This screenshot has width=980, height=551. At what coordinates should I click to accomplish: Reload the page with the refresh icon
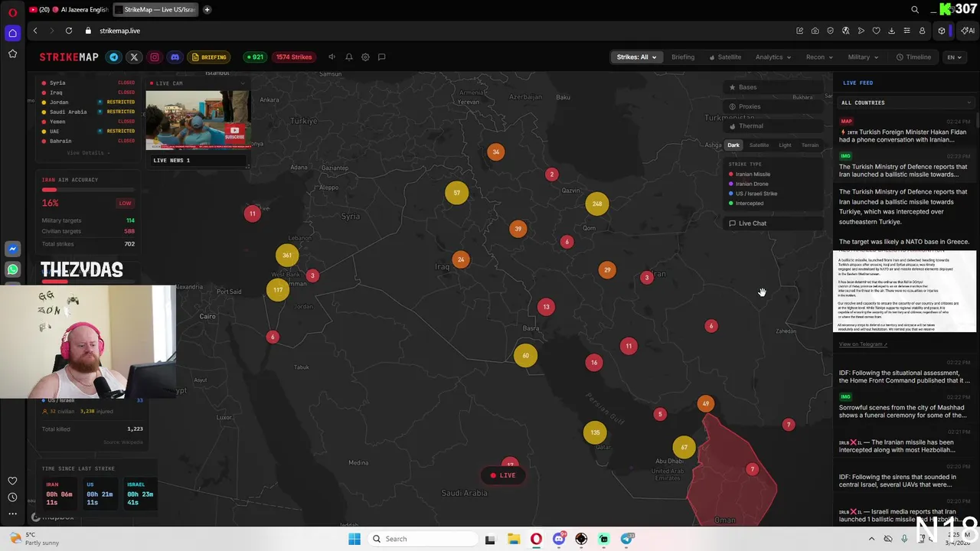[x=69, y=31]
